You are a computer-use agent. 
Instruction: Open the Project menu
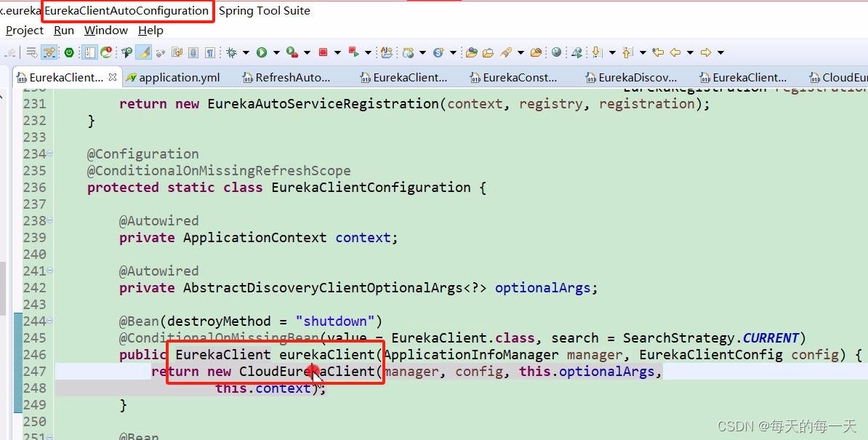pos(25,31)
